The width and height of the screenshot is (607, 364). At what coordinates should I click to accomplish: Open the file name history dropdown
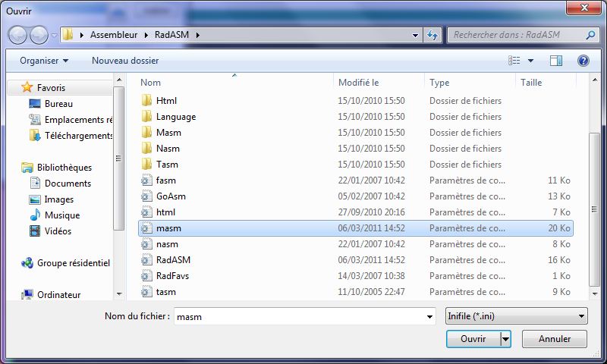coord(429,316)
